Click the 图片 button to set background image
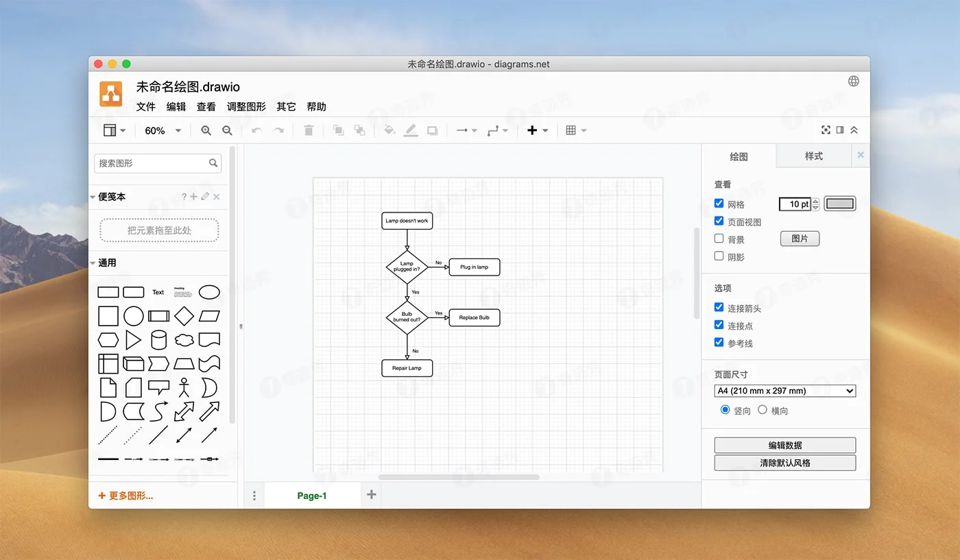 (x=800, y=238)
